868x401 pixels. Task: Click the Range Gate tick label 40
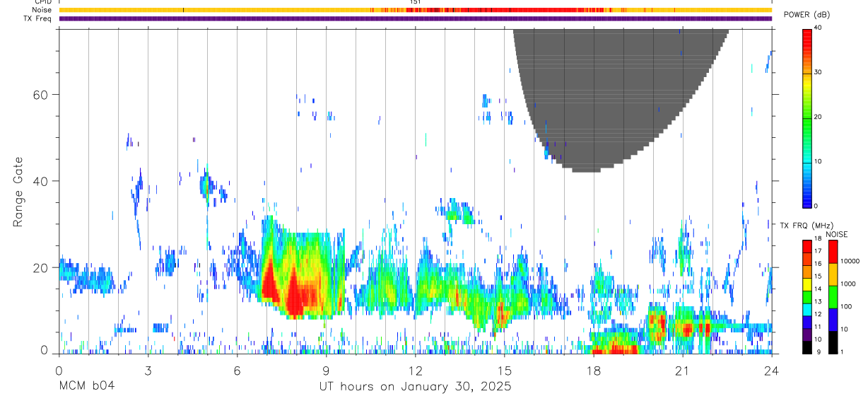[42, 181]
